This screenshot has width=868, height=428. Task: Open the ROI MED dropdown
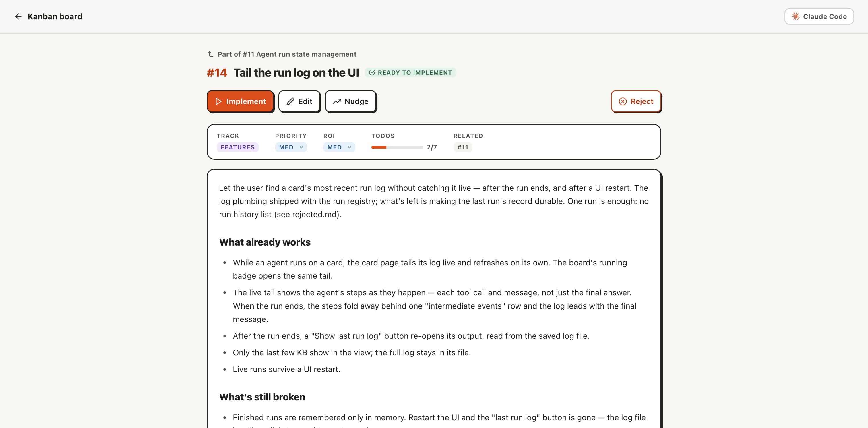click(339, 147)
